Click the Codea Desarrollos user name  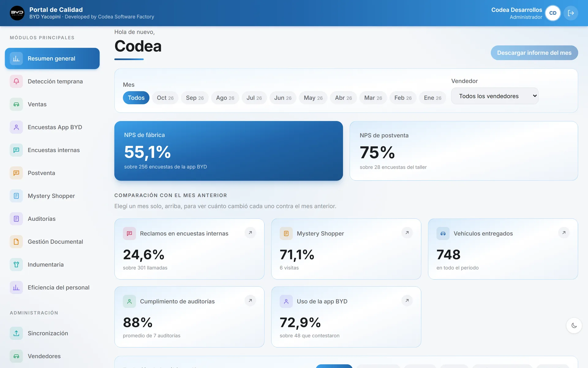pos(517,10)
